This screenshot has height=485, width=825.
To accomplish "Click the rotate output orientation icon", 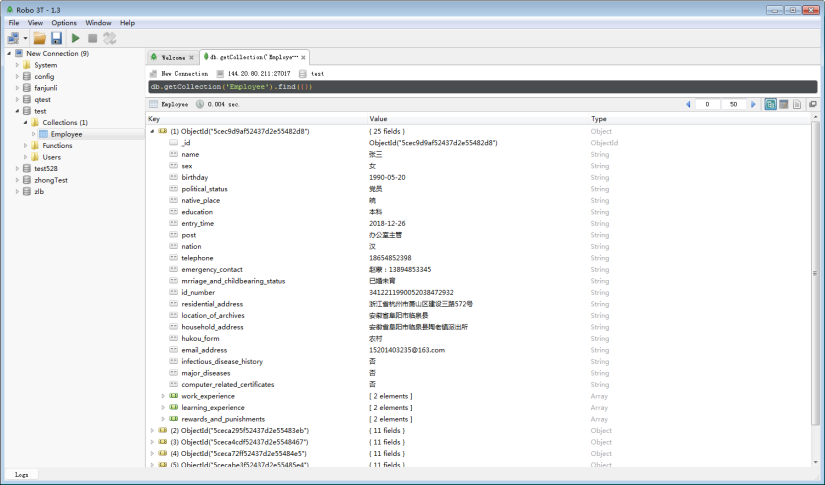I will tap(109, 38).
